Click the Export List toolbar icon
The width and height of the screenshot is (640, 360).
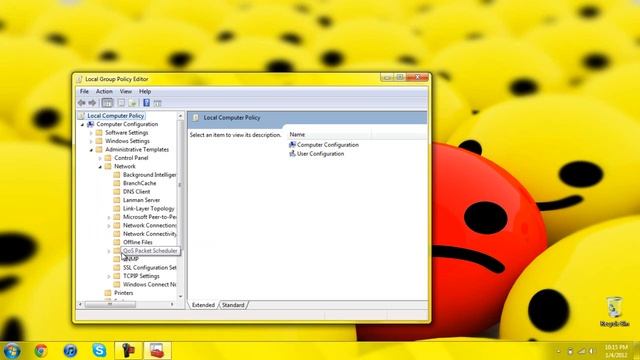pyautogui.click(x=133, y=103)
